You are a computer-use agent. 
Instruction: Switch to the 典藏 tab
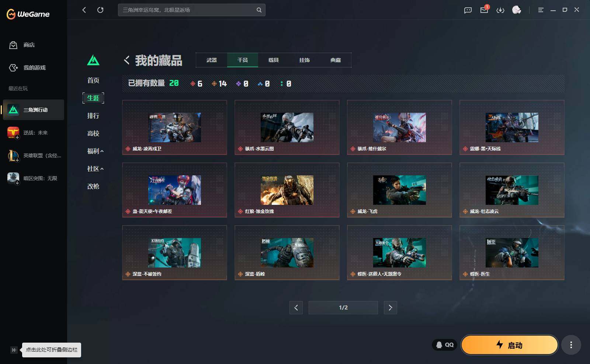point(336,60)
